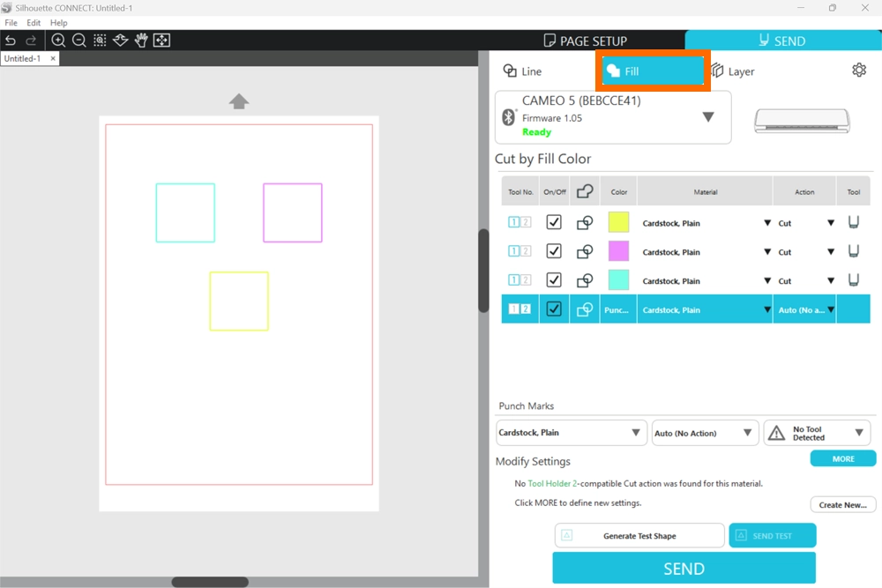Activate the Zoom Selection tool
Image resolution: width=882 pixels, height=588 pixels.
pos(100,41)
